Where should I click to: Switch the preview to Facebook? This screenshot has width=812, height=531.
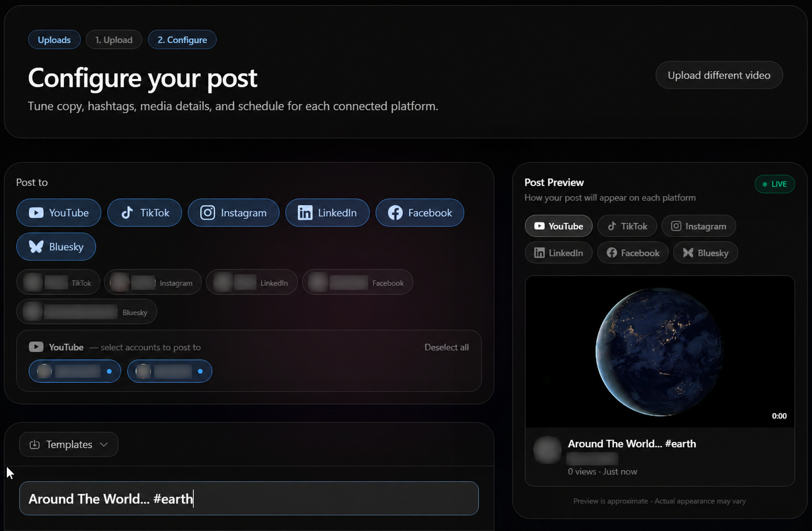point(633,253)
